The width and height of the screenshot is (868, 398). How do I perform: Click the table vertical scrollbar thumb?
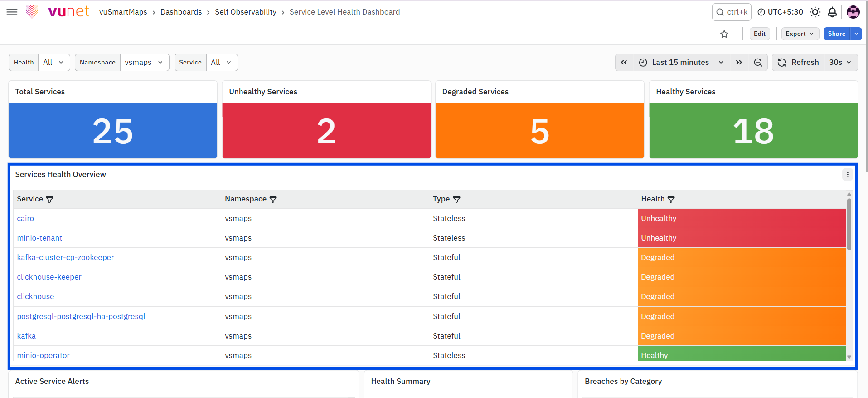pos(849,224)
